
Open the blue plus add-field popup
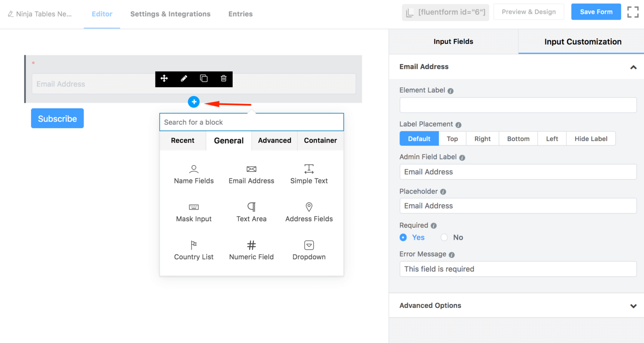[194, 102]
